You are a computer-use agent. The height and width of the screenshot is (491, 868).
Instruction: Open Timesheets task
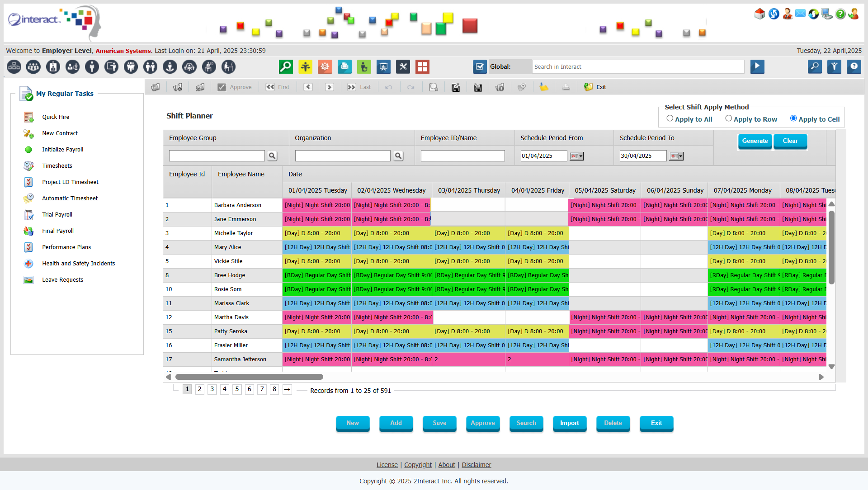pyautogui.click(x=57, y=166)
